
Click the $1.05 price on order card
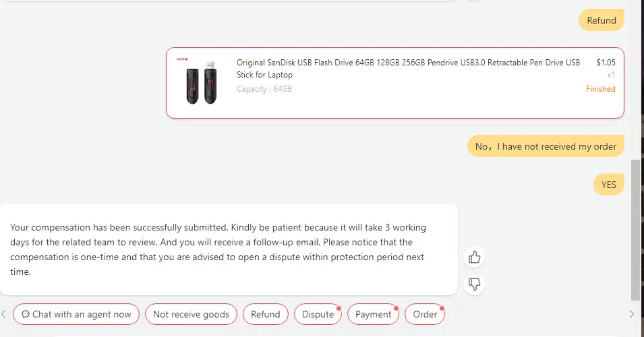coord(606,63)
